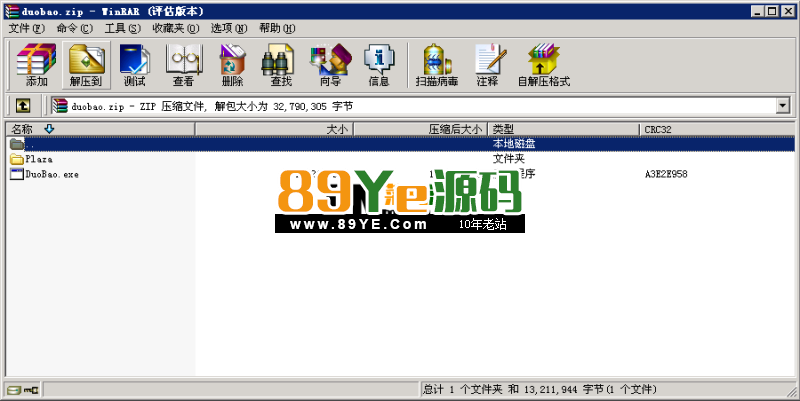
Task: Click the 查找 (Find) binoculars icon
Action: coord(281,65)
